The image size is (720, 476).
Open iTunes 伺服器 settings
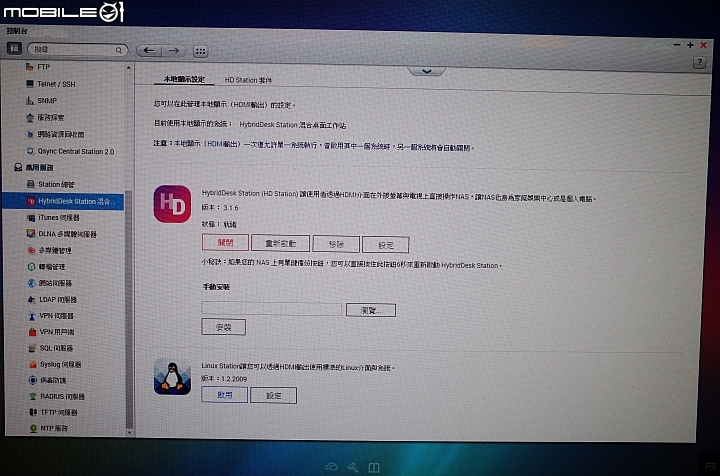point(54,218)
